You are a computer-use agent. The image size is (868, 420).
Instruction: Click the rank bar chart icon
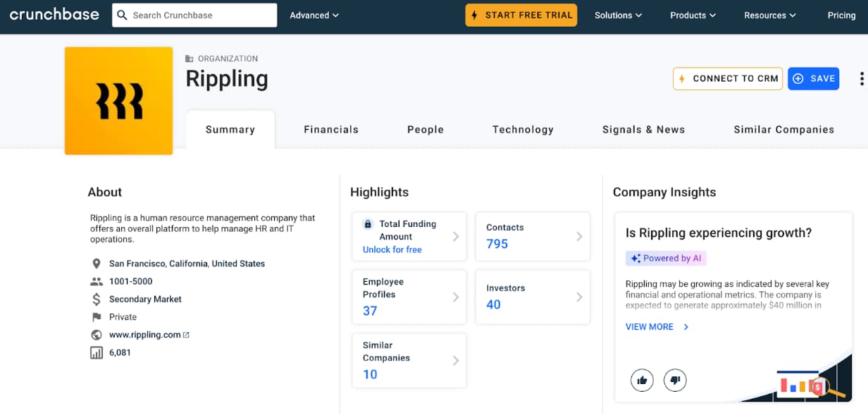[x=97, y=352]
